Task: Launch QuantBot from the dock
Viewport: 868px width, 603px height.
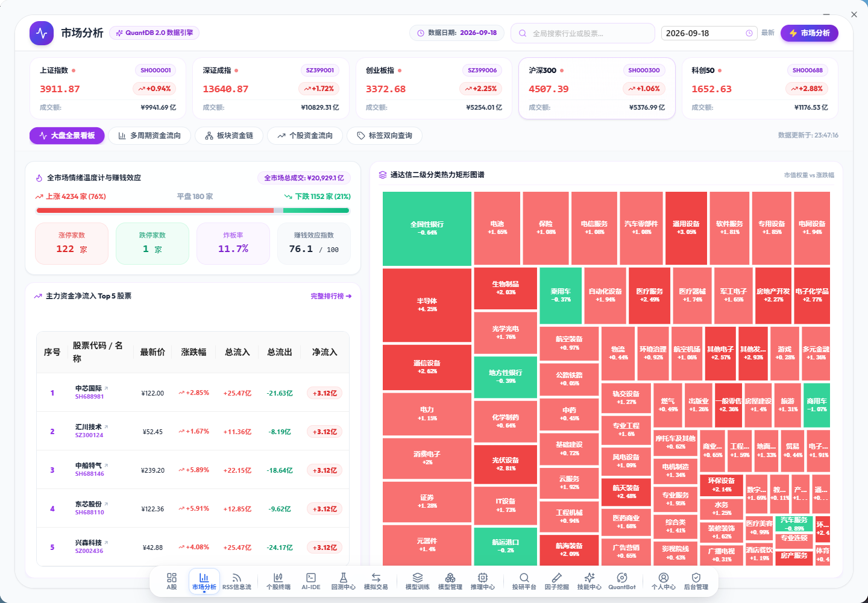Action: click(x=622, y=581)
